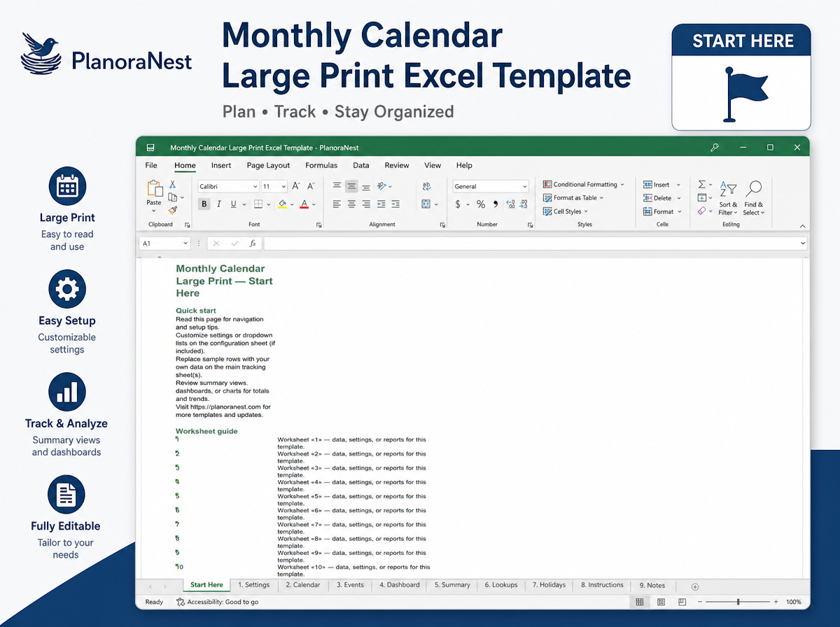Click the Copy icon in Clipboard group
840x627 pixels.
tap(172, 197)
